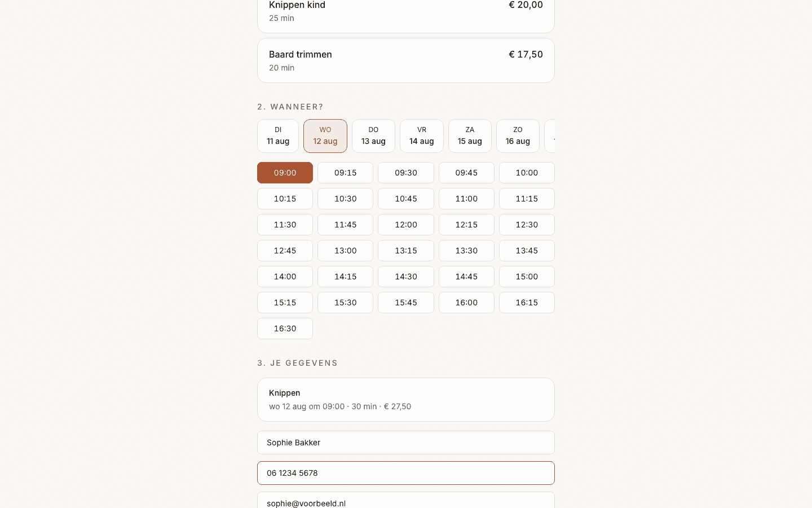Screen dimensions: 812x508
Task: Pick the 11:30 time slot
Action: (x=285, y=225)
